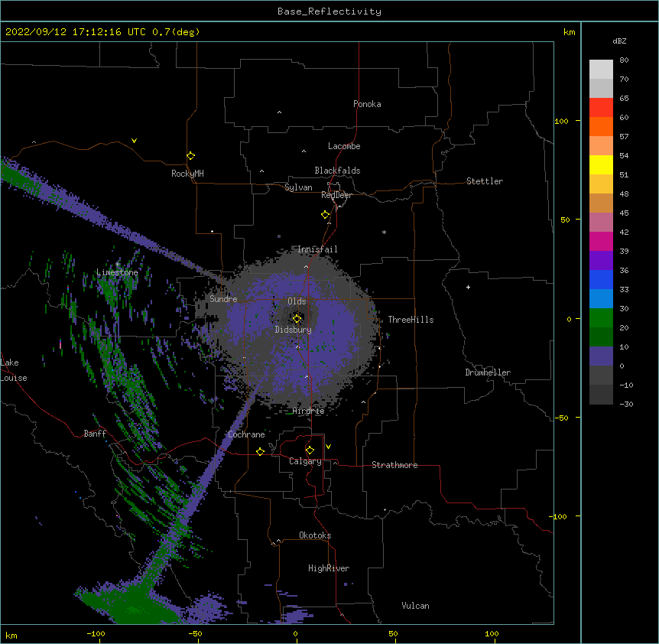Image resolution: width=659 pixels, height=644 pixels.
Task: Click the yellow diamond marker below Cochrane
Action: point(260,451)
